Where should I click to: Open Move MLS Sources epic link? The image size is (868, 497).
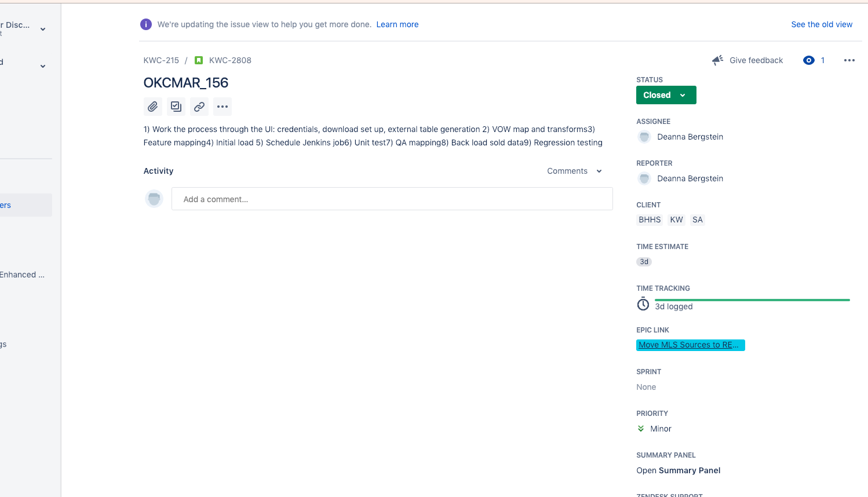click(691, 345)
